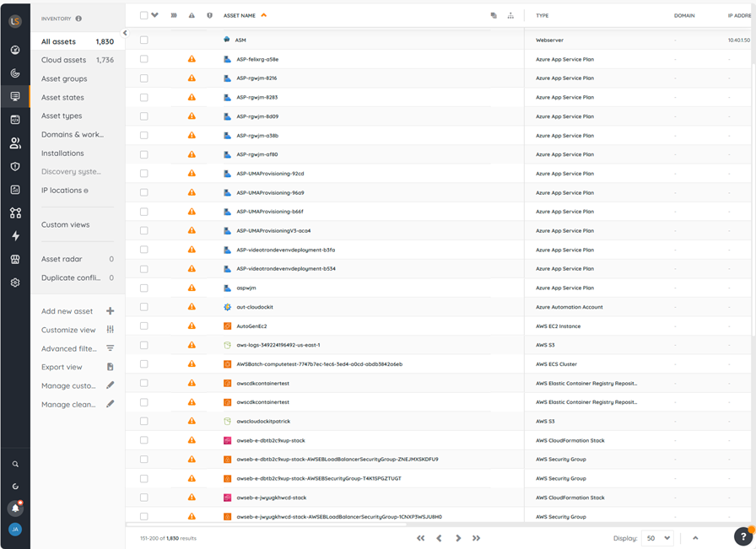Open the select-all dropdown arrow in header
The width and height of the screenshot is (756, 549).
tap(154, 15)
